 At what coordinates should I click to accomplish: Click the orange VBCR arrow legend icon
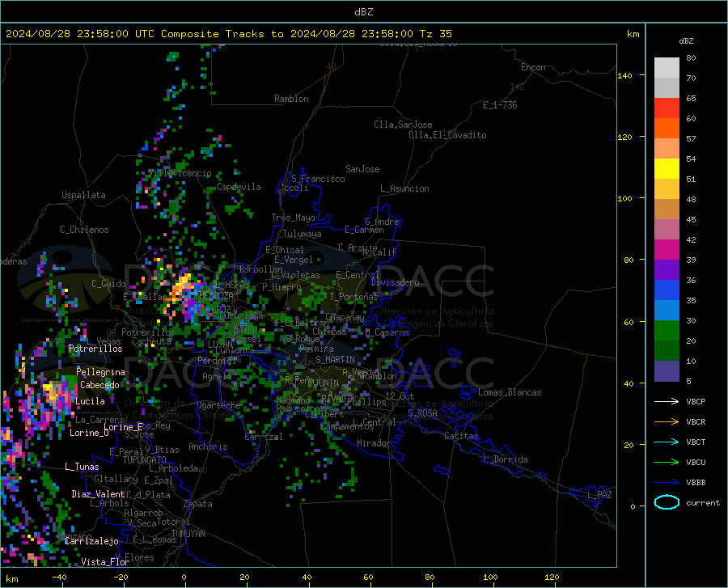point(667,422)
